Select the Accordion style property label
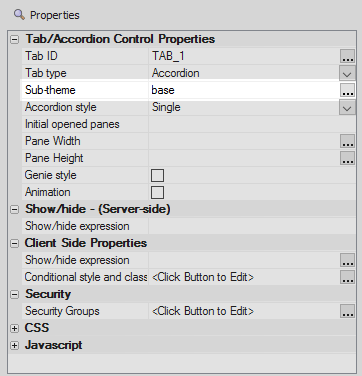Image resolution: width=362 pixels, height=376 pixels. [61, 107]
